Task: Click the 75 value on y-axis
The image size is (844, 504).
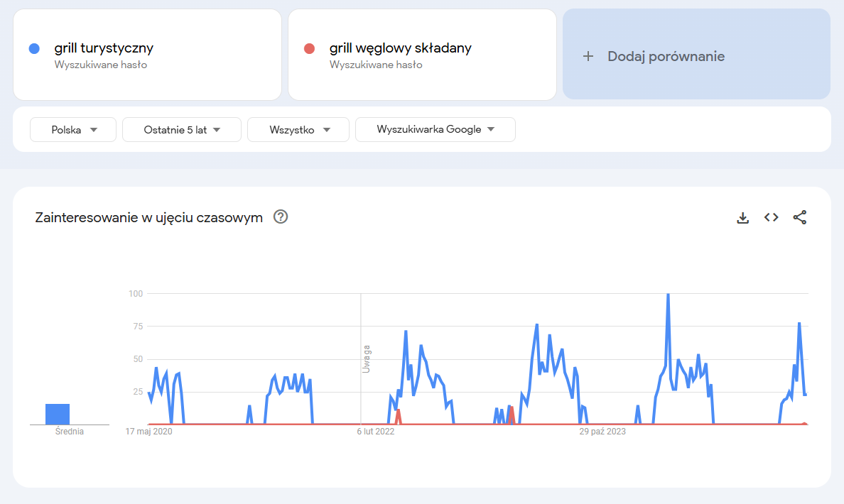Action: pos(138,327)
